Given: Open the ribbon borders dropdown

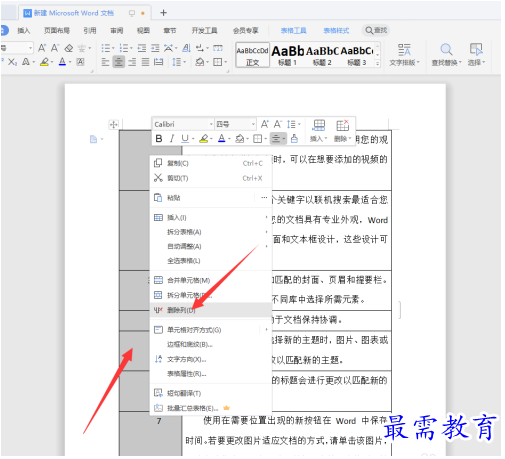Looking at the screenshot, I should 225,62.
